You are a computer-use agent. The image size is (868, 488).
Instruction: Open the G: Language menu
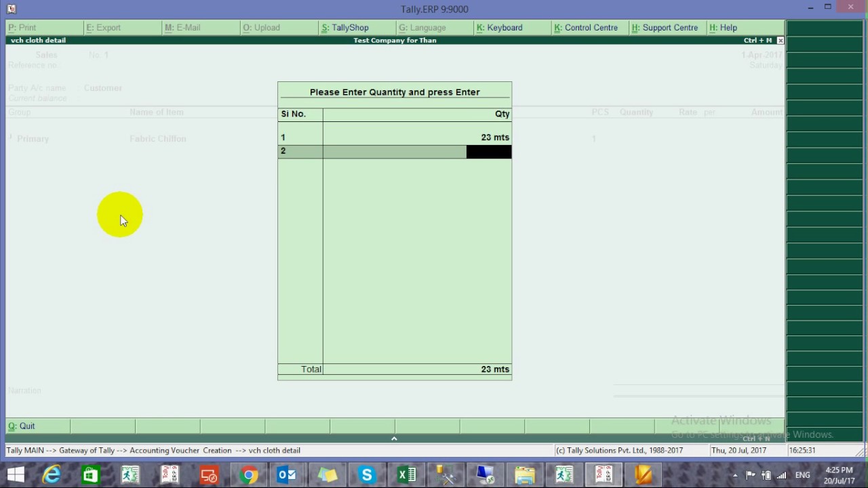click(x=435, y=28)
